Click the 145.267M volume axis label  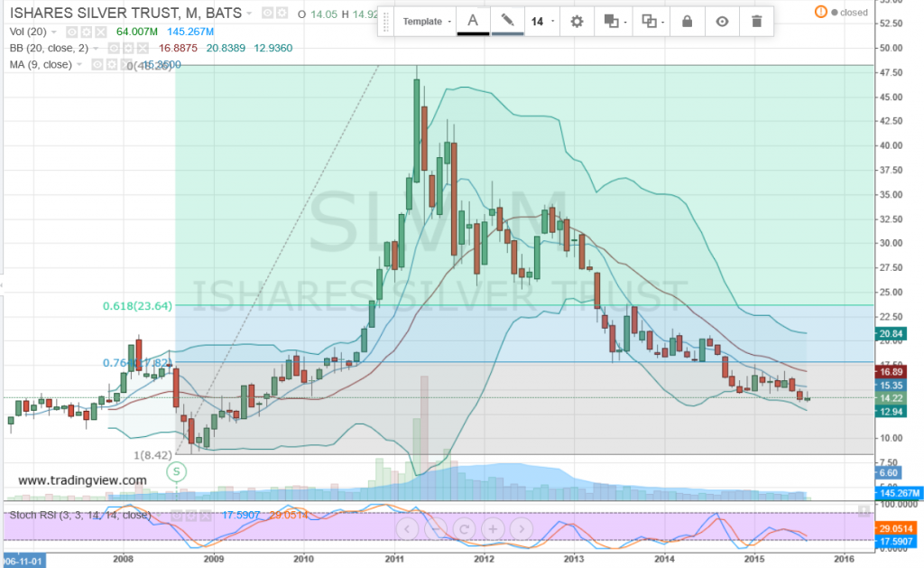(x=899, y=493)
